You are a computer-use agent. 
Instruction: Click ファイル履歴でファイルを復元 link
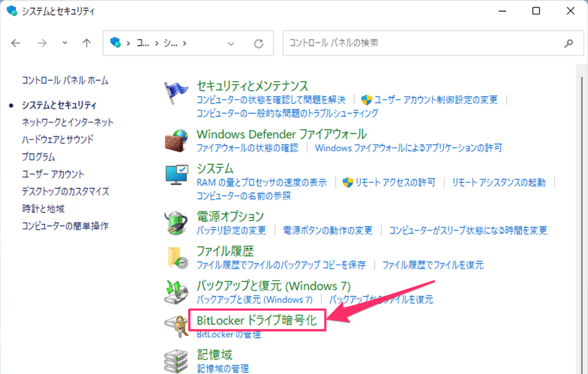pos(433,265)
